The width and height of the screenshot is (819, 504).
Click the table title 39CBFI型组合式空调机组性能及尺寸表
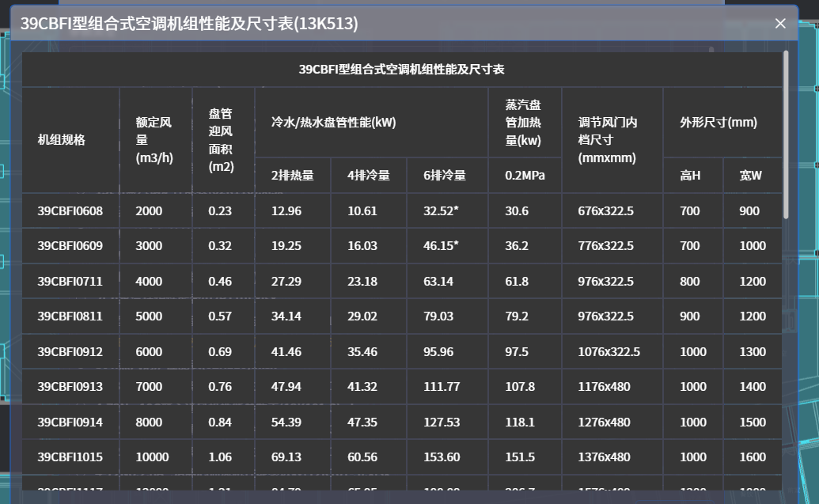pos(401,69)
